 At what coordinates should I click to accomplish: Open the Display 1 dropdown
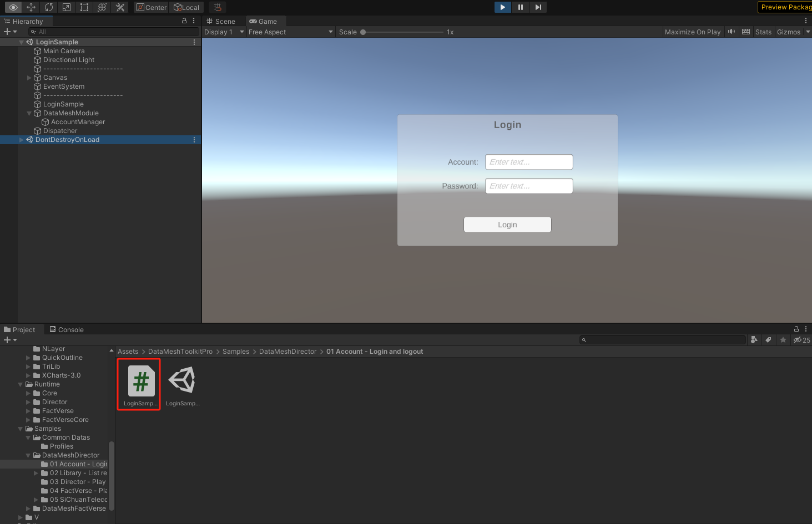[224, 32]
